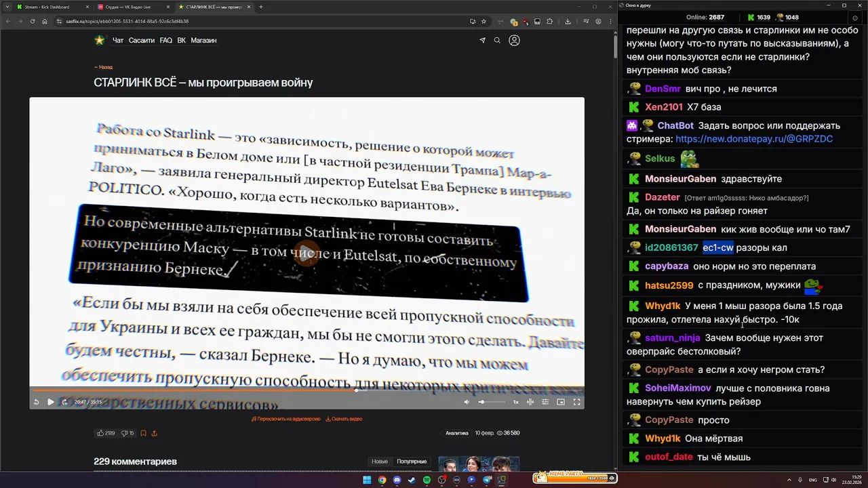Open the 1x playback speed menu

(x=515, y=402)
